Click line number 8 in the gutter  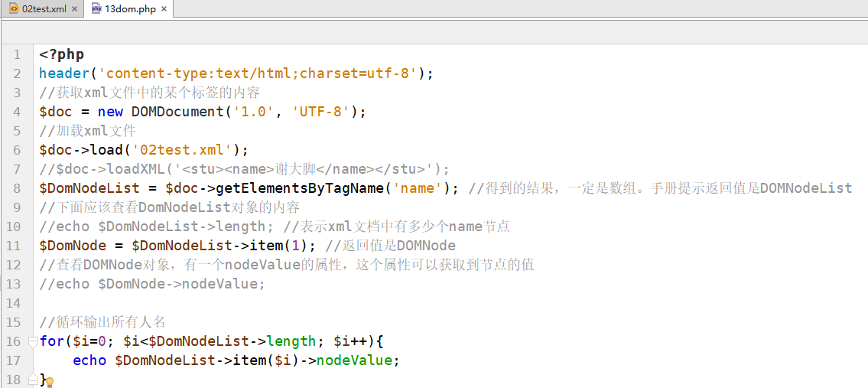(17, 188)
